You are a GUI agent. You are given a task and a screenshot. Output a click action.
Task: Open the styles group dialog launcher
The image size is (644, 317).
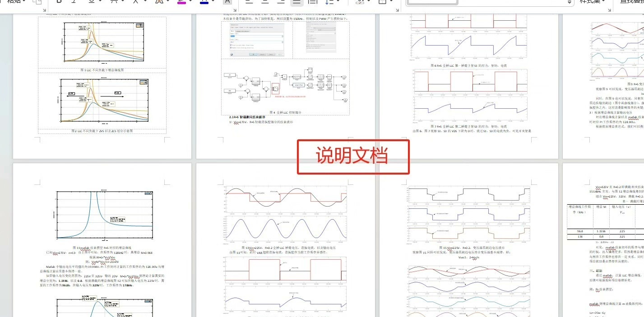tap(610, 10)
